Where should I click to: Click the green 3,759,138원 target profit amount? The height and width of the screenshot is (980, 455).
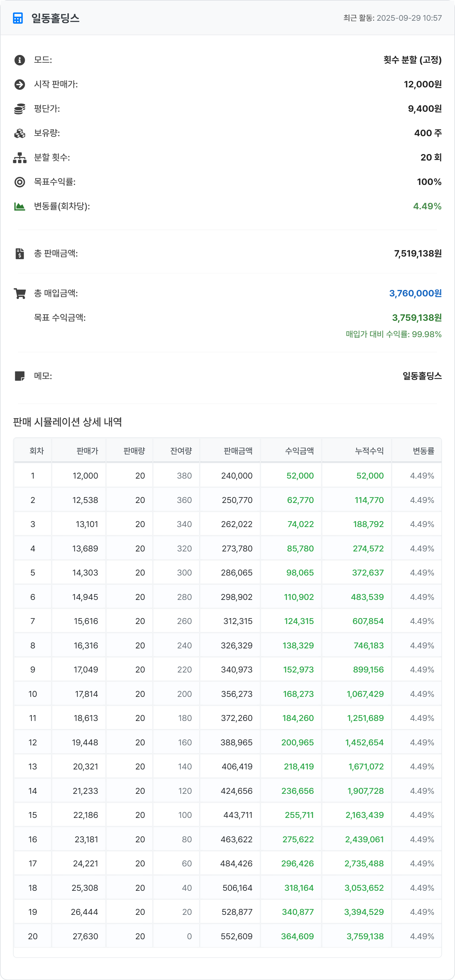(417, 318)
